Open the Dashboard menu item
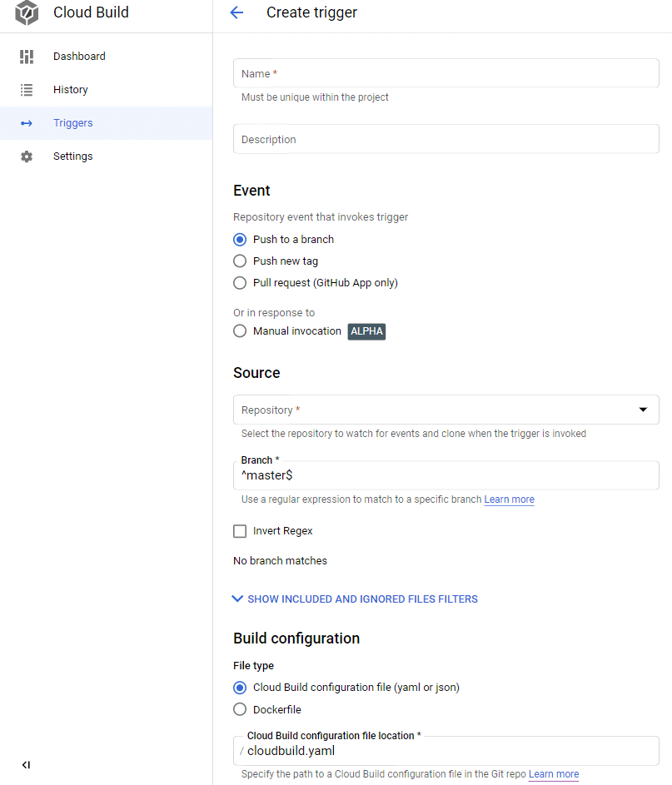 [79, 57]
